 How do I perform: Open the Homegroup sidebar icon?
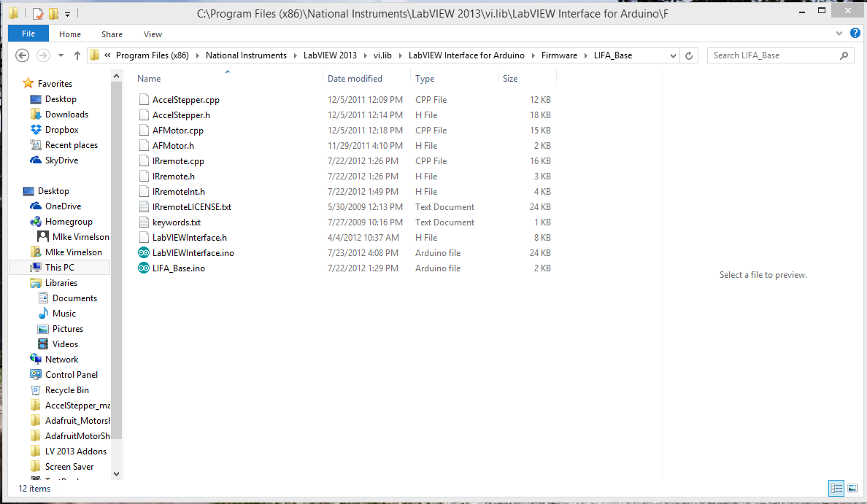click(36, 222)
